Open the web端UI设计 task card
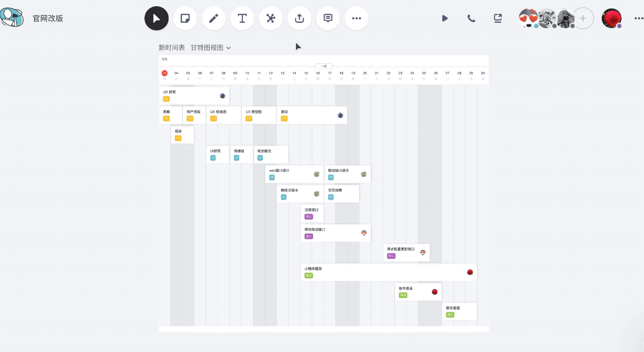 [x=294, y=174]
